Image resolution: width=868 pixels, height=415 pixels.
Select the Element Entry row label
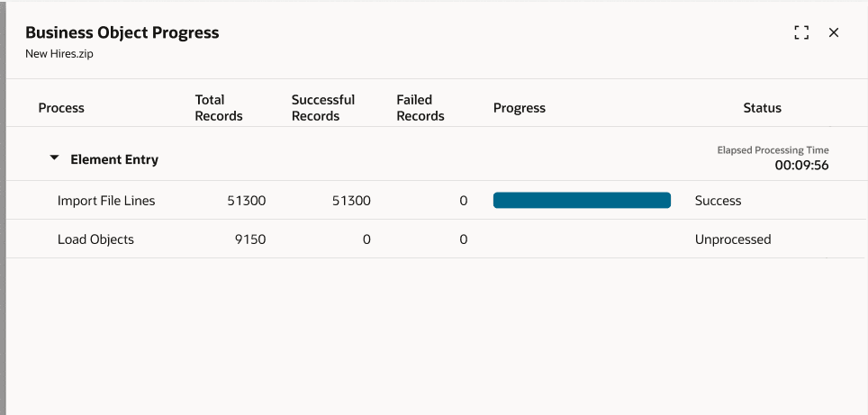pos(114,159)
